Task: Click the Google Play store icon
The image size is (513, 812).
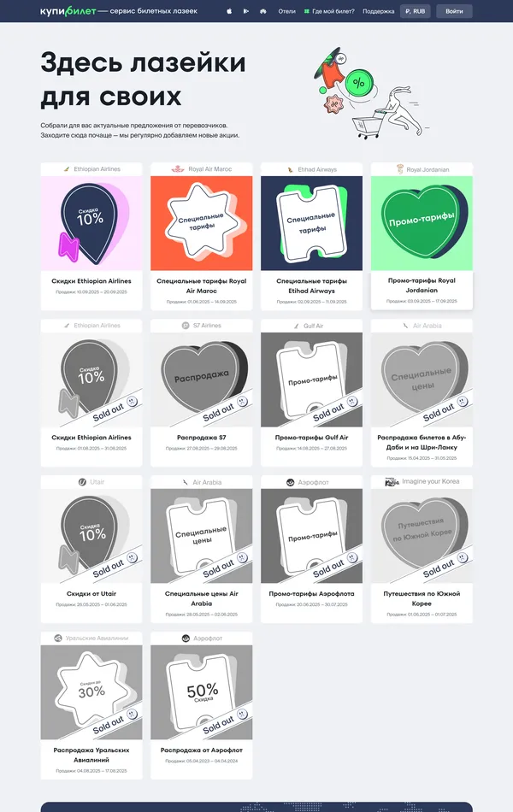Action: click(246, 11)
